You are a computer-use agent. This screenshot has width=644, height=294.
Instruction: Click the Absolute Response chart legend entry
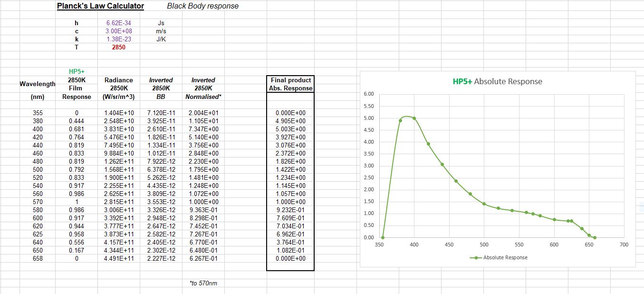click(499, 257)
